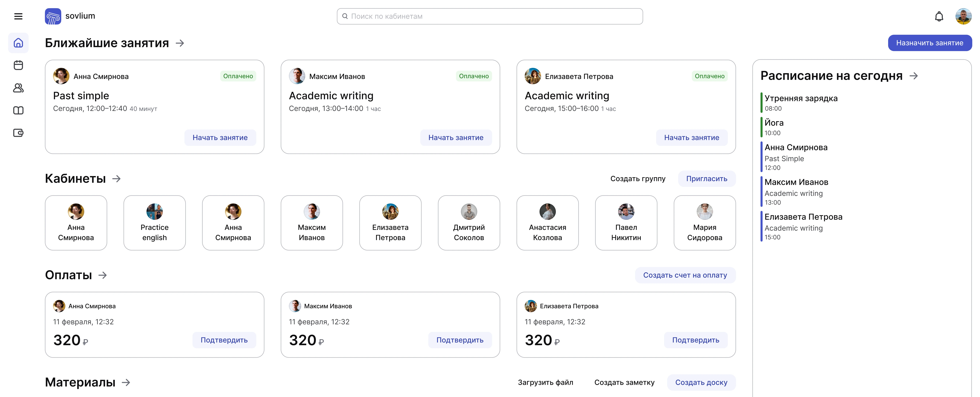980x397 pixels.
Task: Go to Home in sidebar
Action: point(18,43)
